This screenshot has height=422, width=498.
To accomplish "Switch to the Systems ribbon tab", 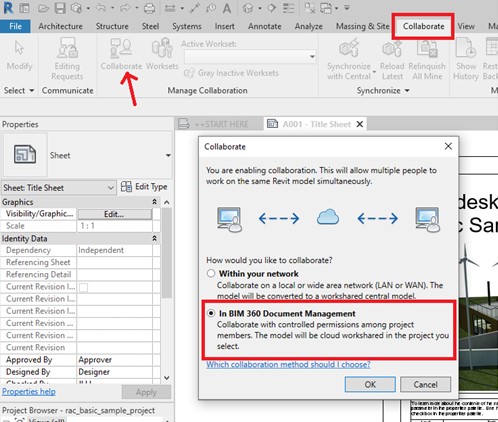I will pyautogui.click(x=187, y=26).
